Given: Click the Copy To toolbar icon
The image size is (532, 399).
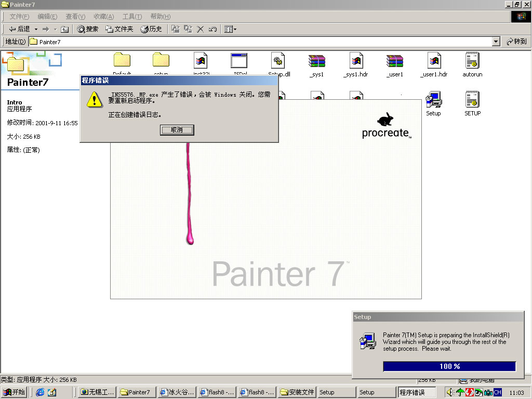Looking at the screenshot, I should [x=188, y=29].
